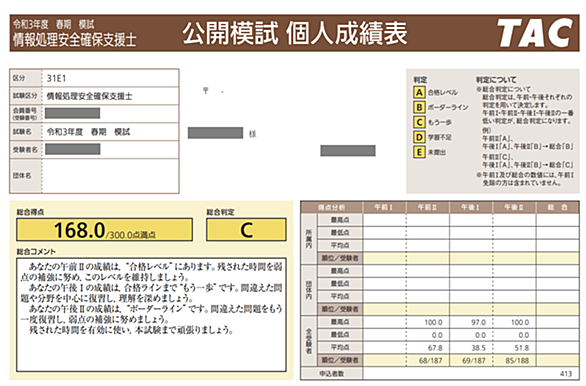Click 令和3年度 春期 模試 in the brown header
This screenshot has height=386, width=586.
53,24
